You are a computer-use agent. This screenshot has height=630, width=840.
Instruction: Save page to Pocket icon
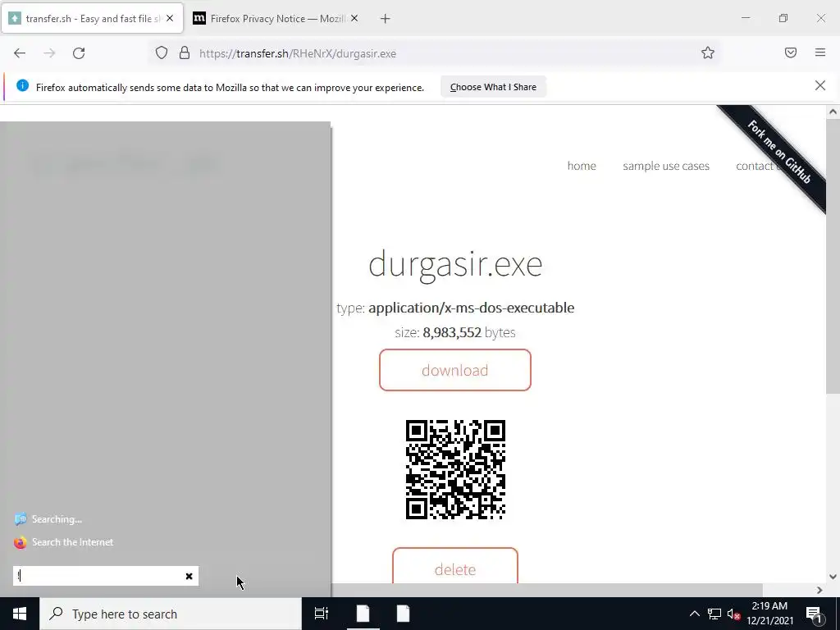tap(791, 52)
